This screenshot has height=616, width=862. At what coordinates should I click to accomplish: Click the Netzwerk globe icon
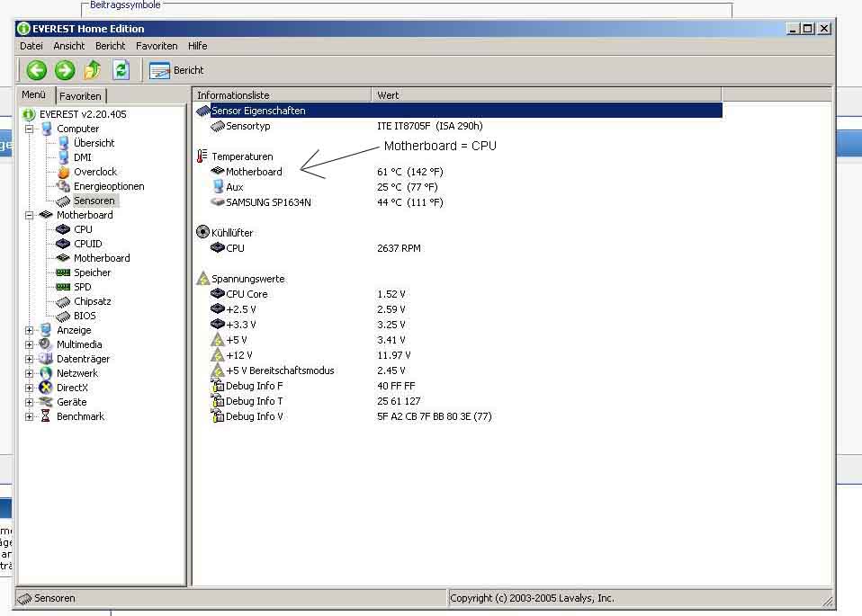click(x=46, y=373)
